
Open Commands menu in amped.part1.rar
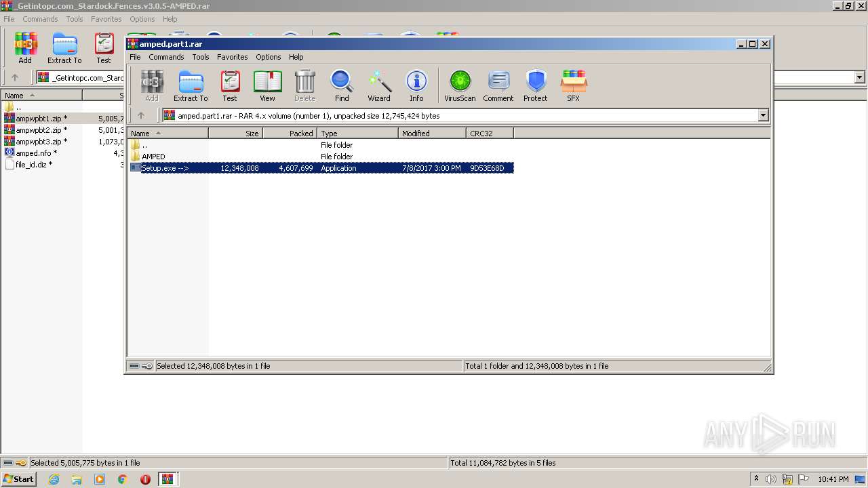[x=166, y=57]
